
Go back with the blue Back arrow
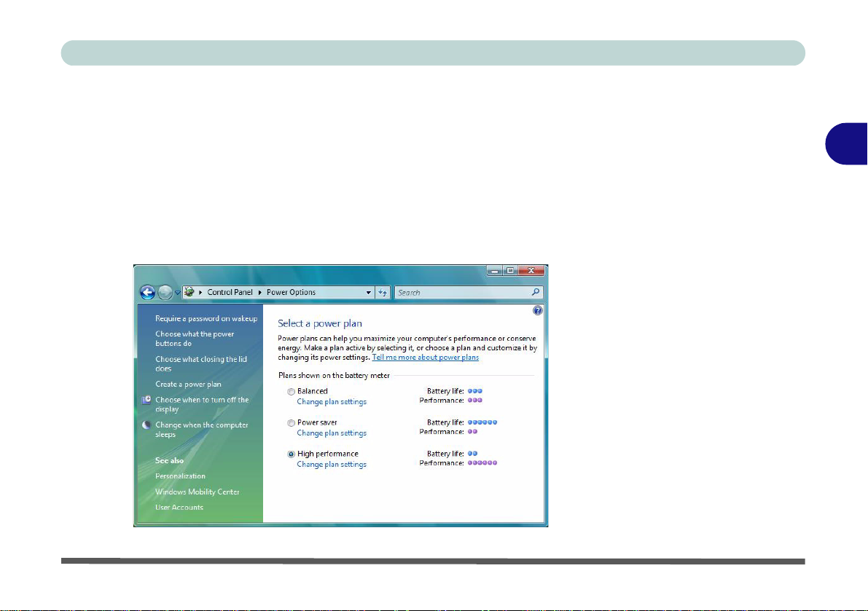click(147, 293)
